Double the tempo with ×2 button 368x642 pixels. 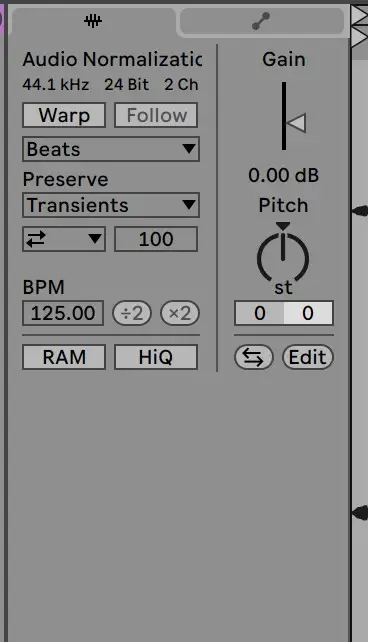pos(180,313)
